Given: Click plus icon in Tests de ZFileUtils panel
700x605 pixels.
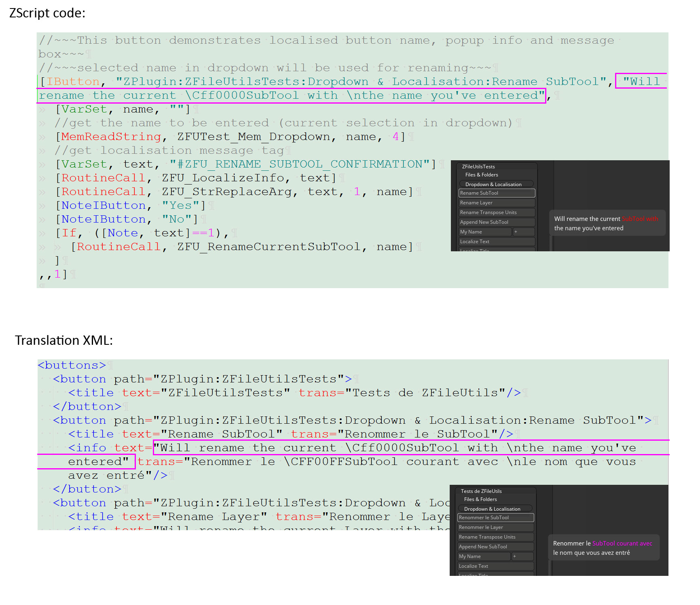Looking at the screenshot, I should [x=522, y=556].
